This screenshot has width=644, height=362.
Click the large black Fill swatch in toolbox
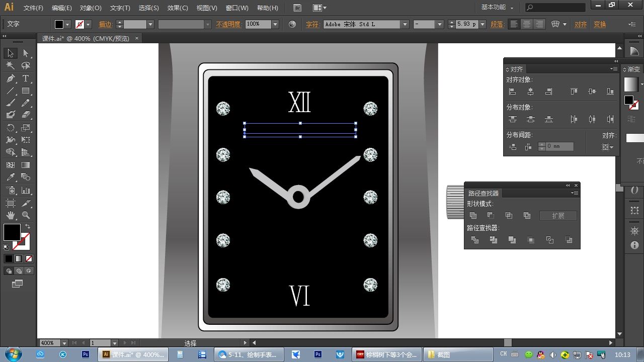coord(12,232)
